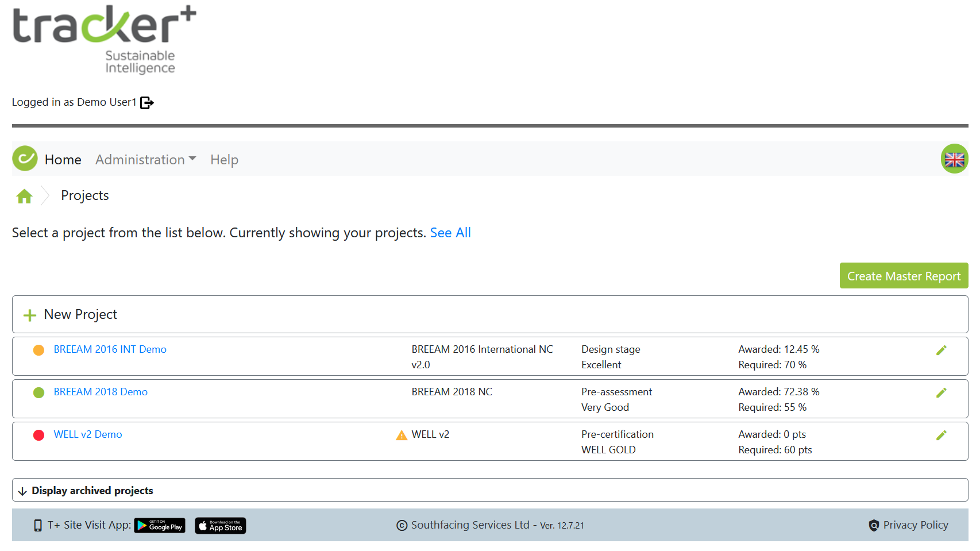Open the BREEAM 2018 Demo project link
This screenshot has height=551, width=980.
coord(101,392)
